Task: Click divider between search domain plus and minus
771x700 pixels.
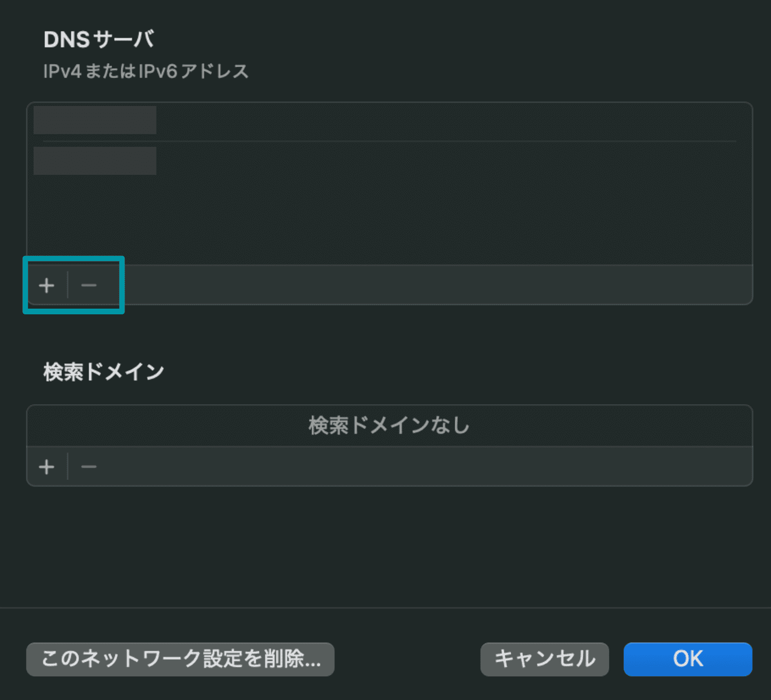Action: 68,467
